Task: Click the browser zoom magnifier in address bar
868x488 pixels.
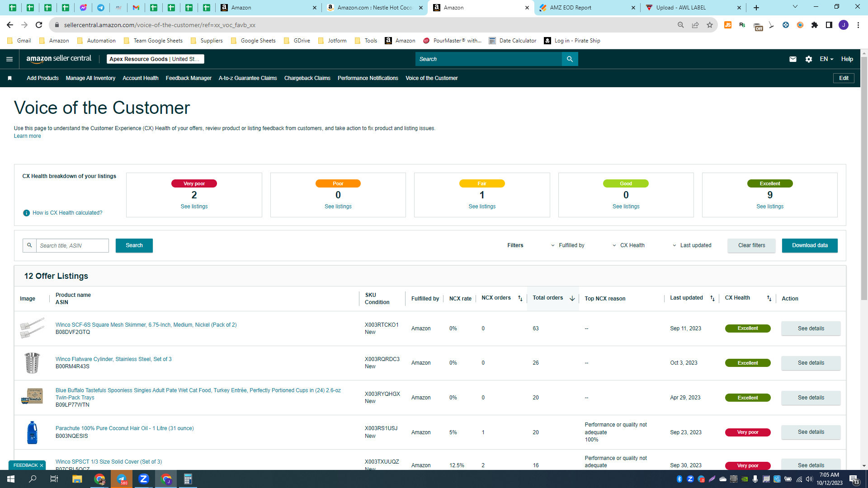Action: (x=680, y=25)
